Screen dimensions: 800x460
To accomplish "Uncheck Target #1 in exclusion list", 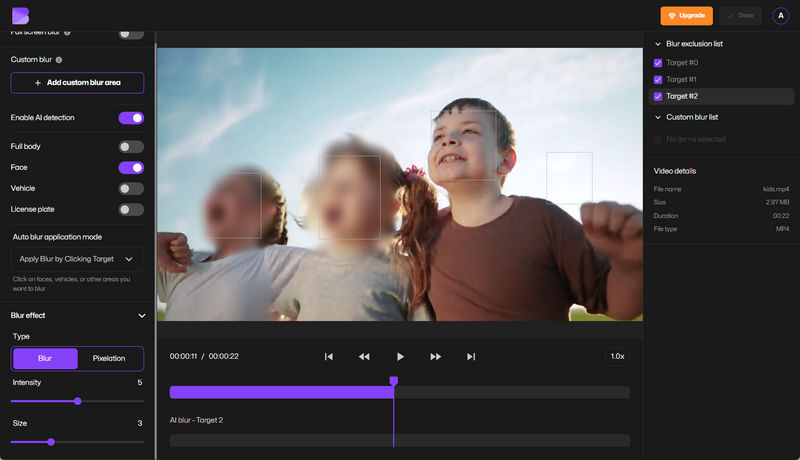I will pyautogui.click(x=658, y=80).
